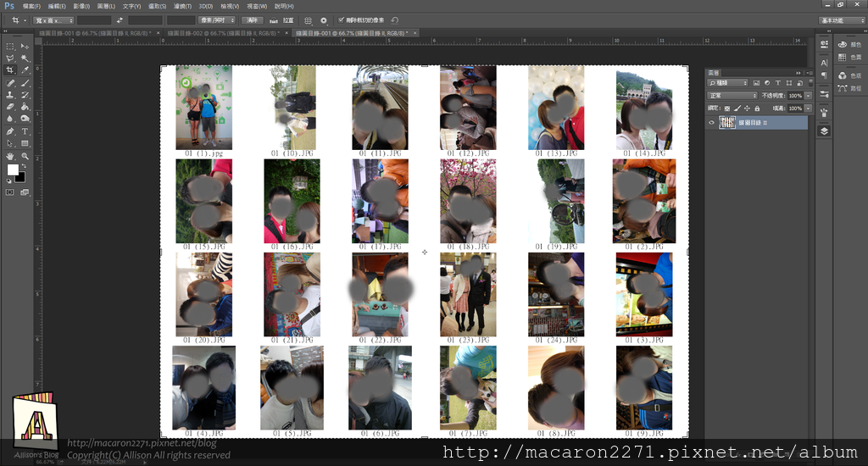The width and height of the screenshot is (868, 466).
Task: Change the screen mode
Action: (x=25, y=192)
